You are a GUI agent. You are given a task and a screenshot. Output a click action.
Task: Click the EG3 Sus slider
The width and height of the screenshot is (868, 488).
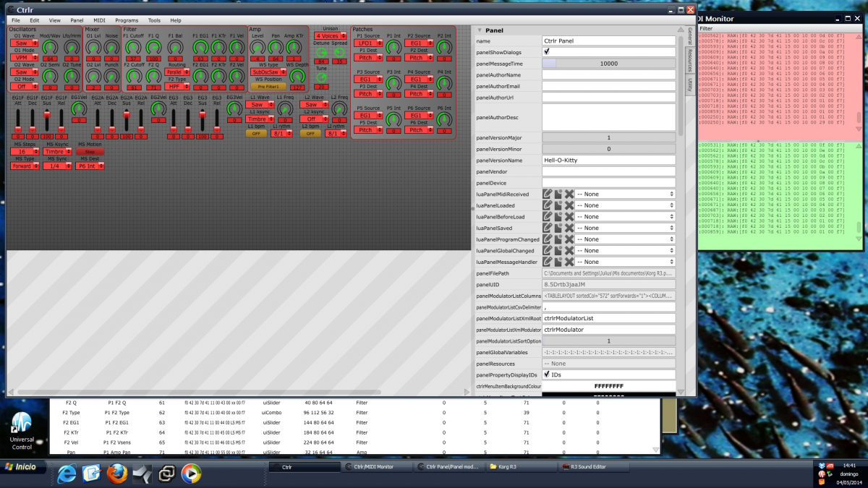[x=203, y=120]
